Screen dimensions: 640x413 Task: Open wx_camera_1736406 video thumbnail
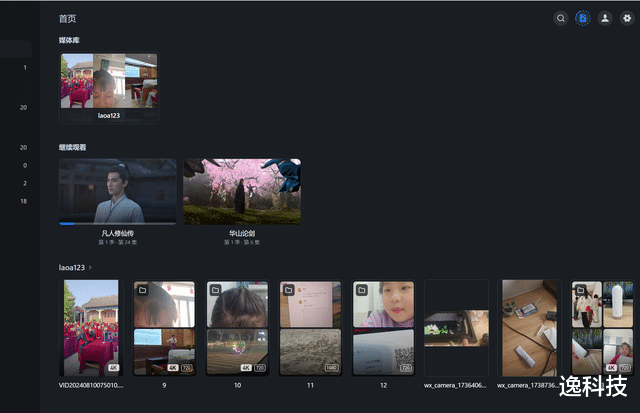coord(456,328)
